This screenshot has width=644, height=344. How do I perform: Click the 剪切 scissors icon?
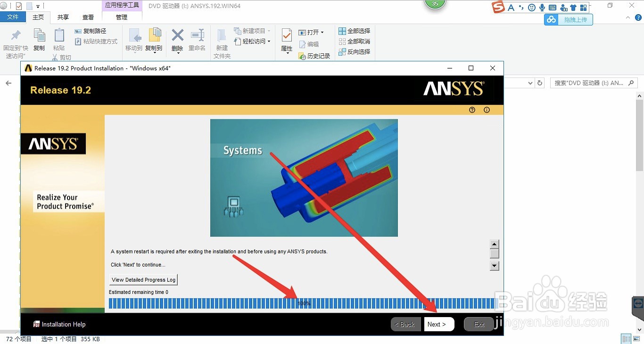pos(55,57)
